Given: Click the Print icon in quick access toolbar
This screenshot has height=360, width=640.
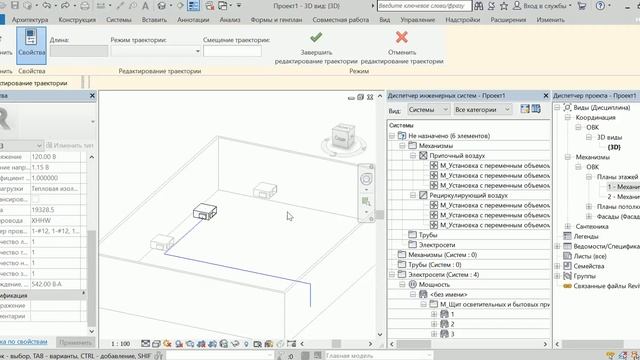Looking at the screenshot, I should pyautogui.click(x=84, y=6).
